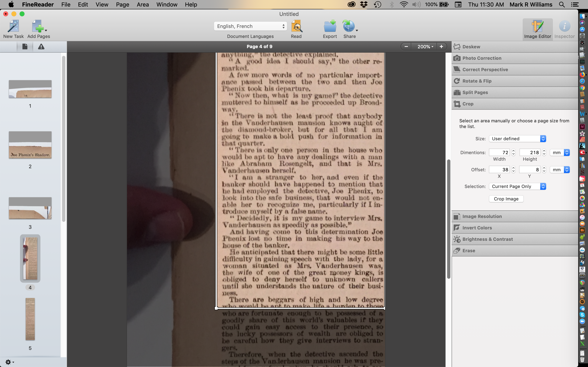Image resolution: width=588 pixels, height=367 pixels.
Task: Open the crop Size dropdown
Action: pyautogui.click(x=517, y=139)
